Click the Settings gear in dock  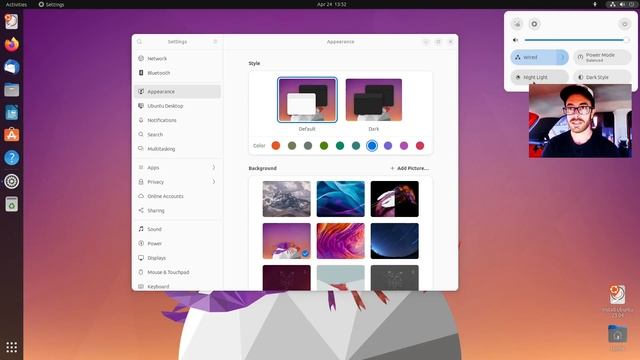[11, 181]
